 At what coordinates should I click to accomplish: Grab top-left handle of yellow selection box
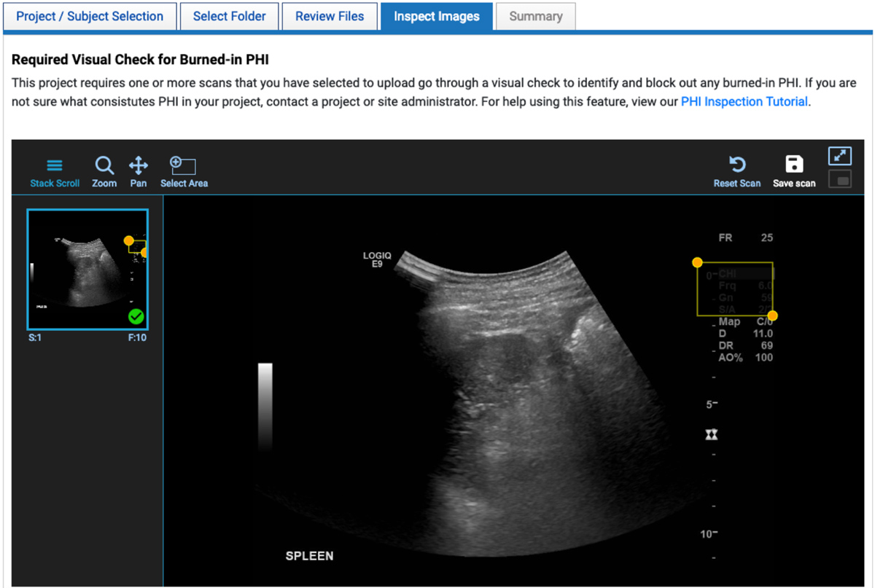[x=698, y=262]
